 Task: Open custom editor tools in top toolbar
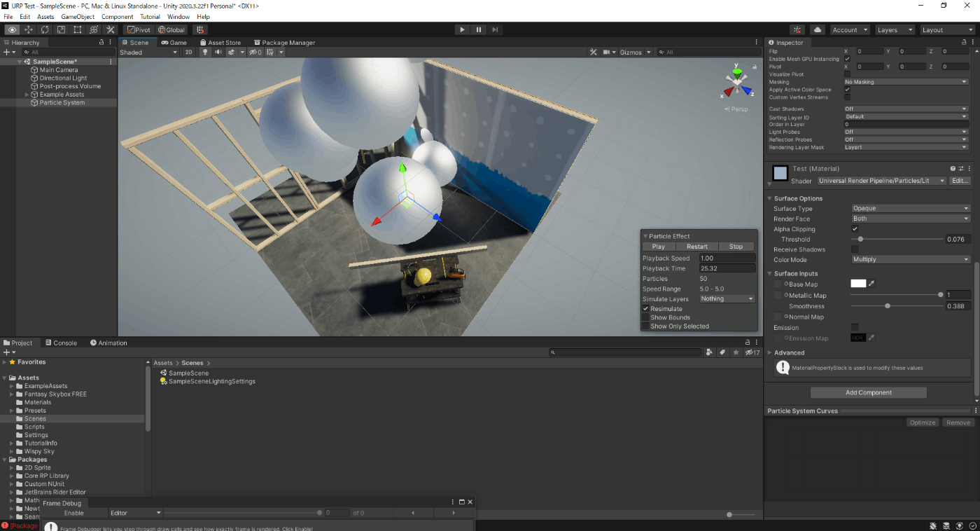(111, 30)
